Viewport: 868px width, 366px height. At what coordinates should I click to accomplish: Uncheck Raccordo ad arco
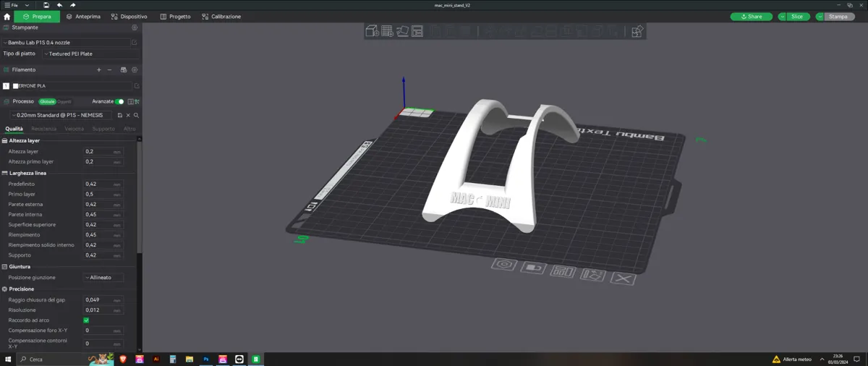click(x=86, y=320)
